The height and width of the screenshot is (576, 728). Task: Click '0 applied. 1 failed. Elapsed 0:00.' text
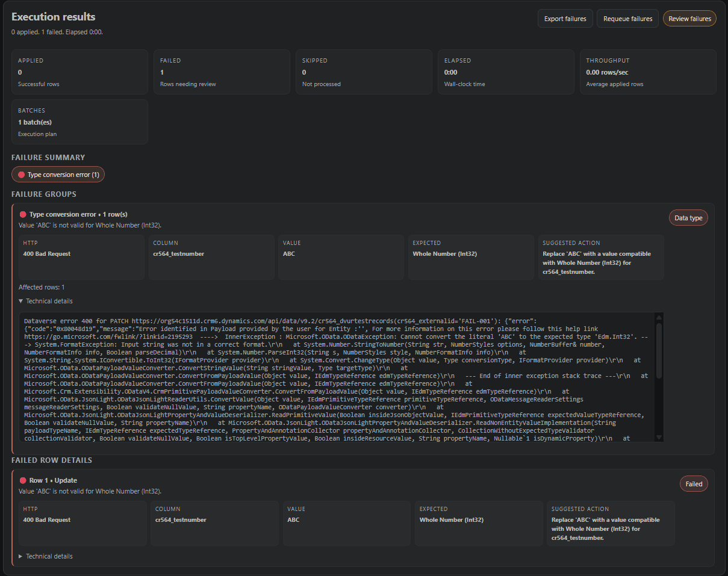pyautogui.click(x=57, y=32)
